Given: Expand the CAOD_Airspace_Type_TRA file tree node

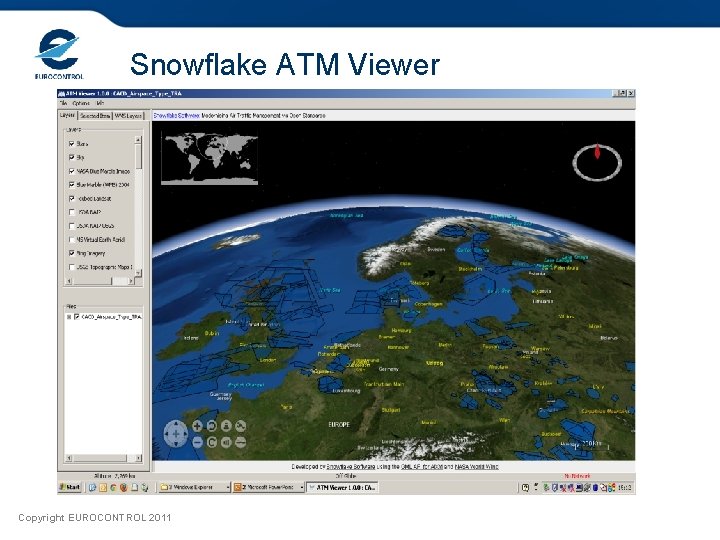Looking at the screenshot, I should point(69,317).
